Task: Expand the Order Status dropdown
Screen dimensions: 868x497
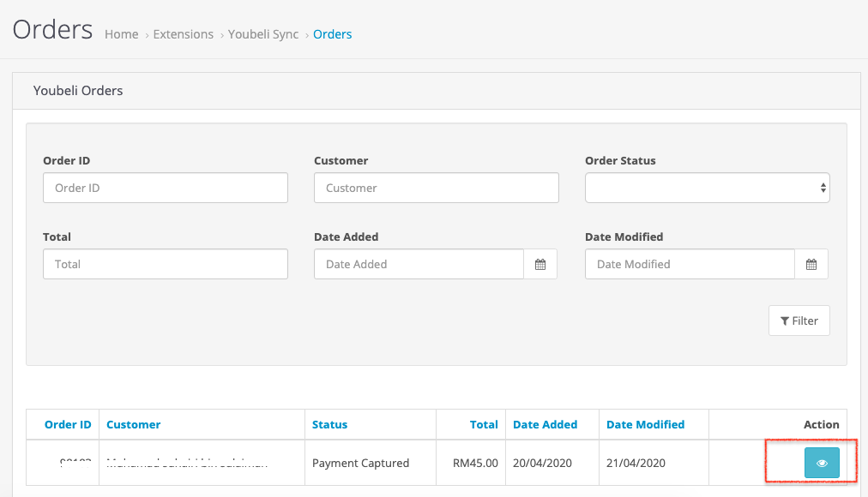Action: [707, 188]
